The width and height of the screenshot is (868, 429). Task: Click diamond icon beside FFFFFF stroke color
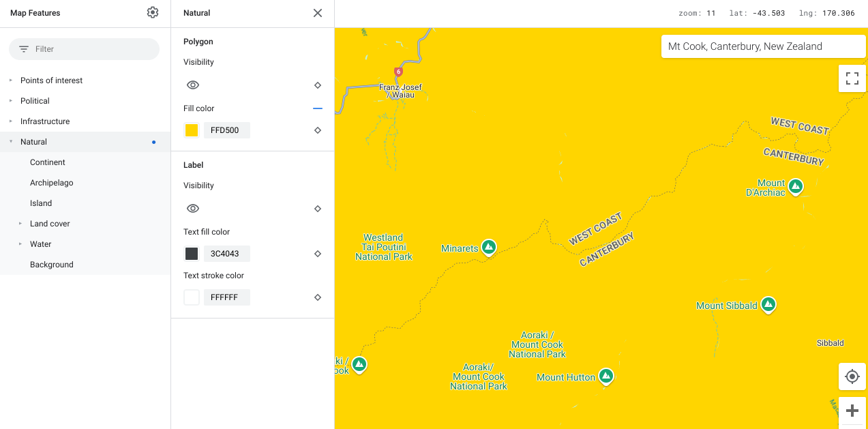(x=318, y=297)
